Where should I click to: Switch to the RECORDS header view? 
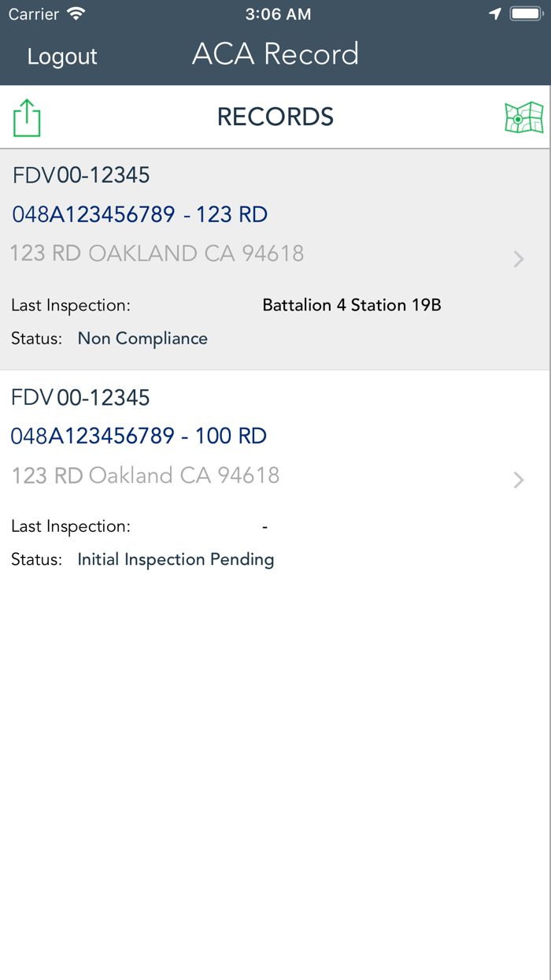click(x=275, y=117)
